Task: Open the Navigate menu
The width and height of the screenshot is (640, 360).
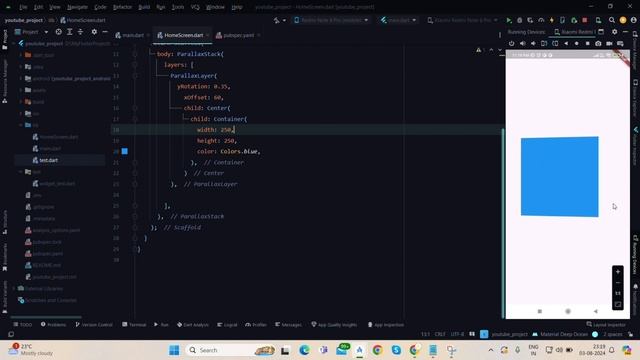Action: point(77,7)
